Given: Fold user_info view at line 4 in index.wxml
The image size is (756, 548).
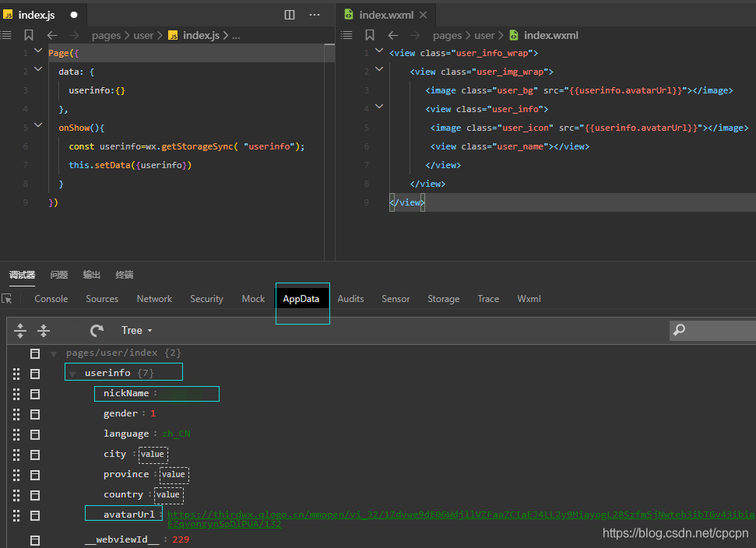Looking at the screenshot, I should click(379, 107).
